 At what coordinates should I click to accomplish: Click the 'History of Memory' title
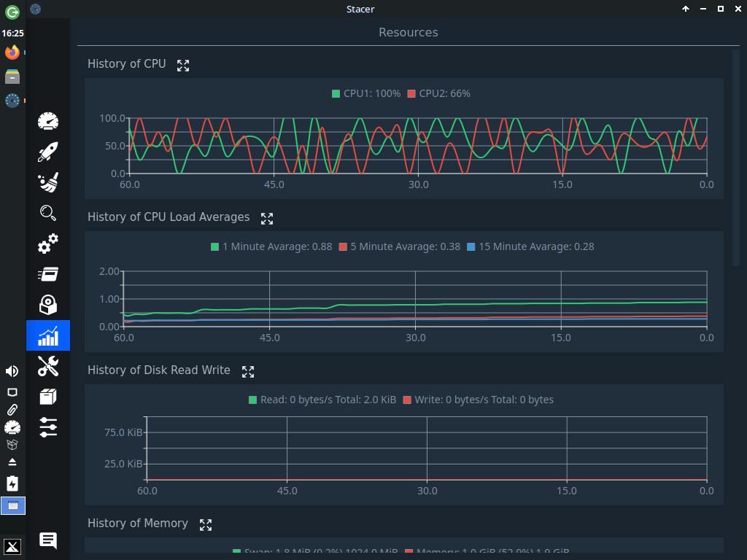point(138,524)
